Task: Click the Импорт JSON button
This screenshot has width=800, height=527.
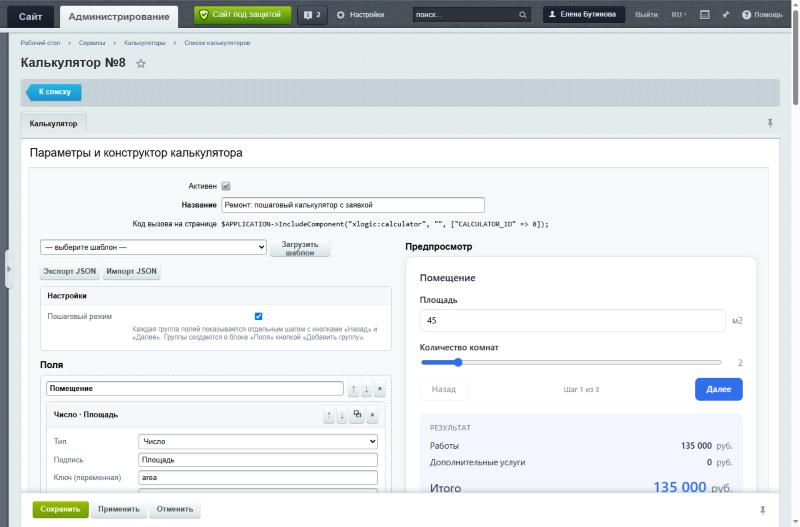Action: [x=131, y=271]
